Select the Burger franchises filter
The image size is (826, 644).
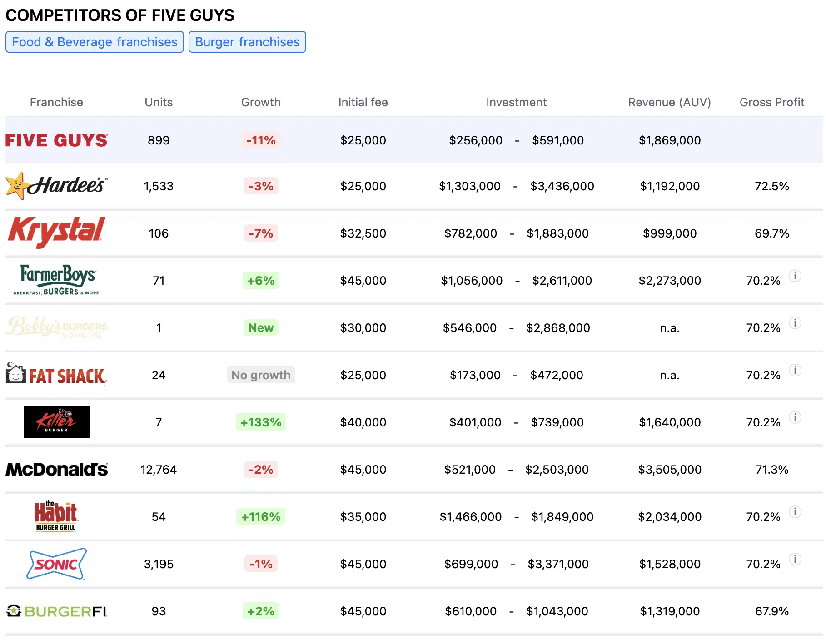click(247, 41)
